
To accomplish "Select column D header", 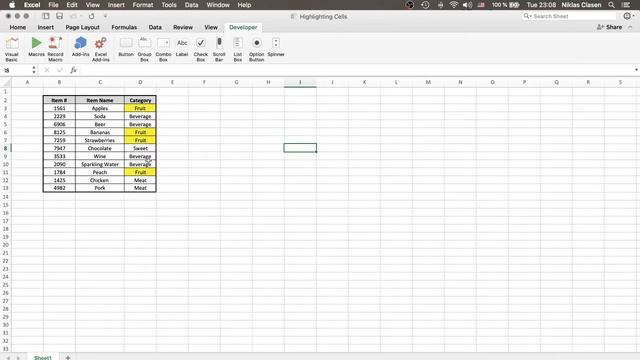I will point(140,82).
